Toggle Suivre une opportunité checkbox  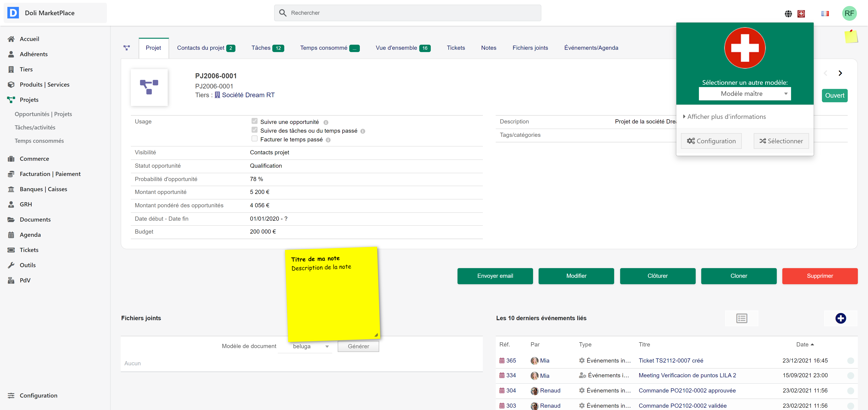click(x=254, y=121)
